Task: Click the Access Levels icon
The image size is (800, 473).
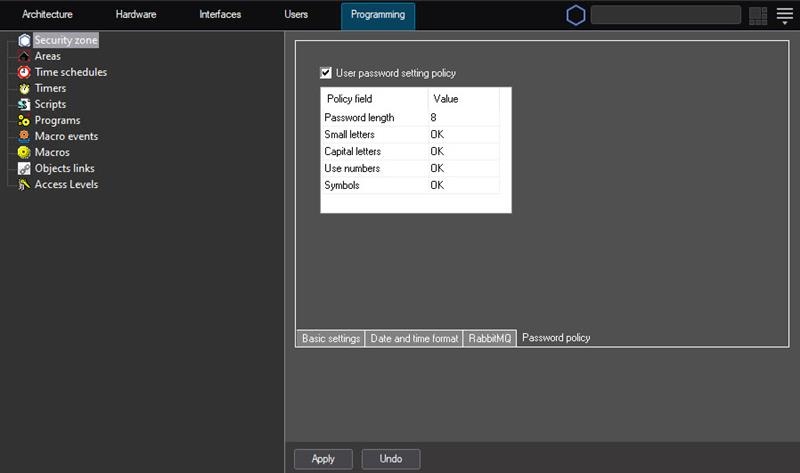Action: 24,184
